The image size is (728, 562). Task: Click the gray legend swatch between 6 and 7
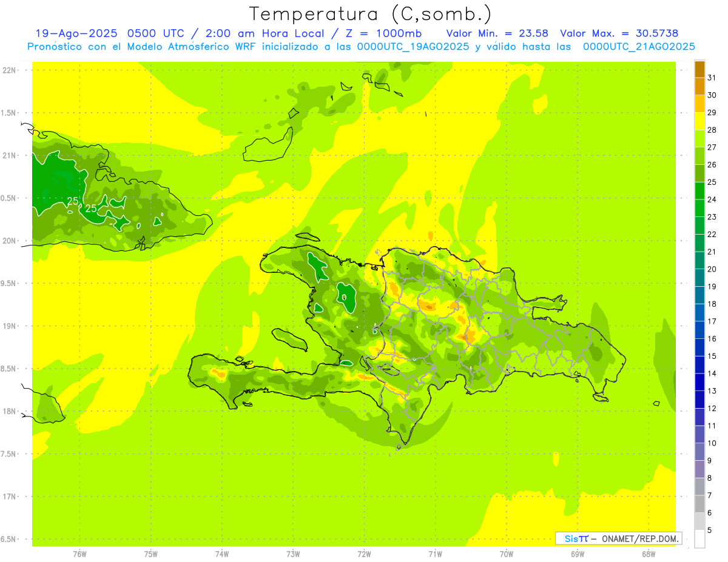tap(699, 504)
